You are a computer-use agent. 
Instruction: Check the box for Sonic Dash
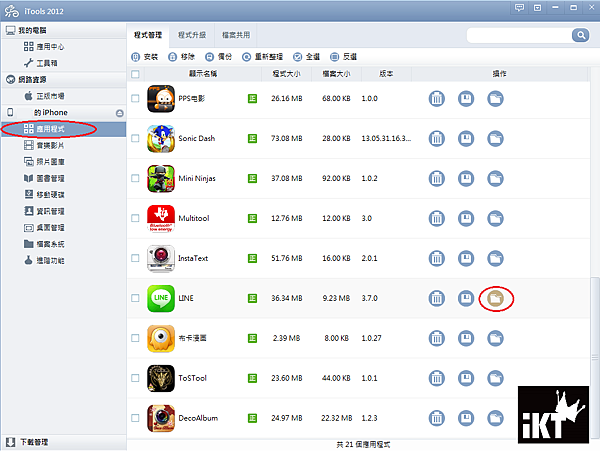(x=135, y=139)
